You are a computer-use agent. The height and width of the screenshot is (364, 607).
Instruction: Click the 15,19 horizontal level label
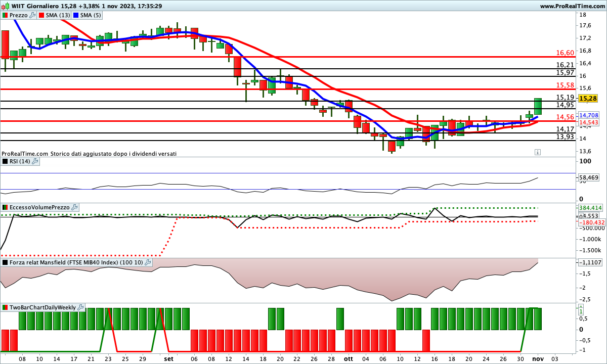coord(565,97)
